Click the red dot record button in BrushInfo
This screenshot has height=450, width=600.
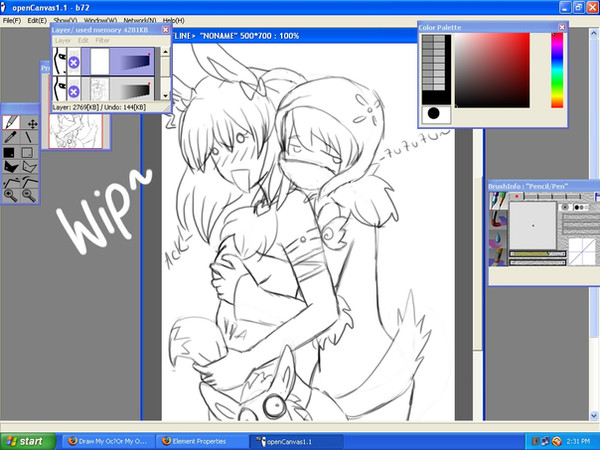click(x=516, y=196)
